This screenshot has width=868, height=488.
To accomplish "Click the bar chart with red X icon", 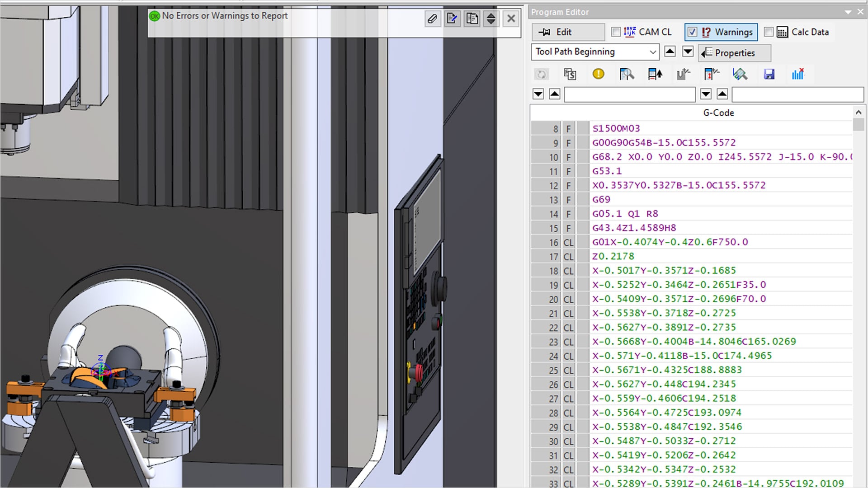I will pos(798,74).
